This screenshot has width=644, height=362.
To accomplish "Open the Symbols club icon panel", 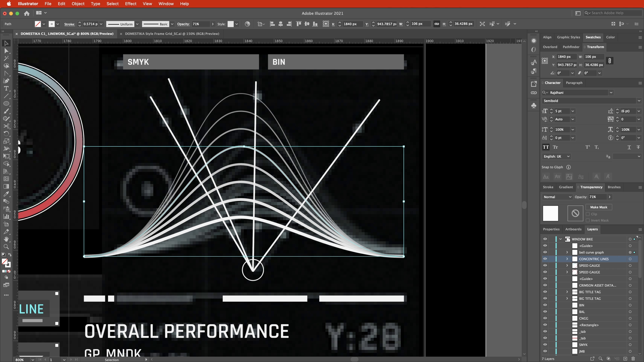I will click(x=534, y=106).
